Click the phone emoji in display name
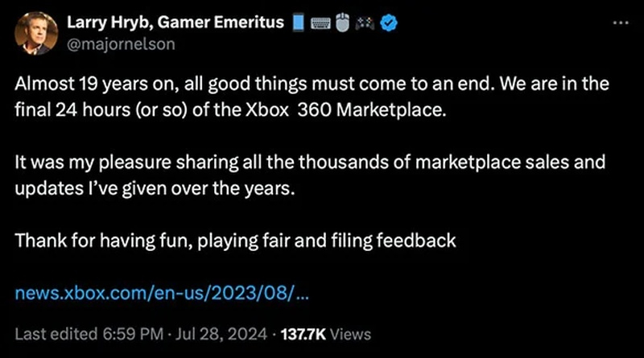This screenshot has width=644, height=358. (298, 23)
